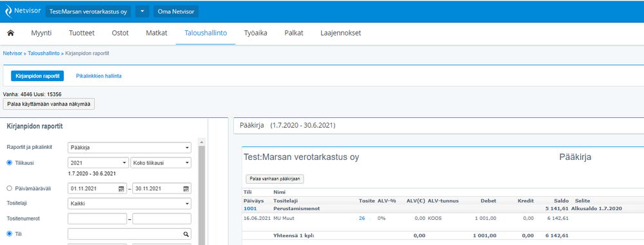Click the Oma Netvisor button
Screen dimensions: 644x245
(x=176, y=12)
